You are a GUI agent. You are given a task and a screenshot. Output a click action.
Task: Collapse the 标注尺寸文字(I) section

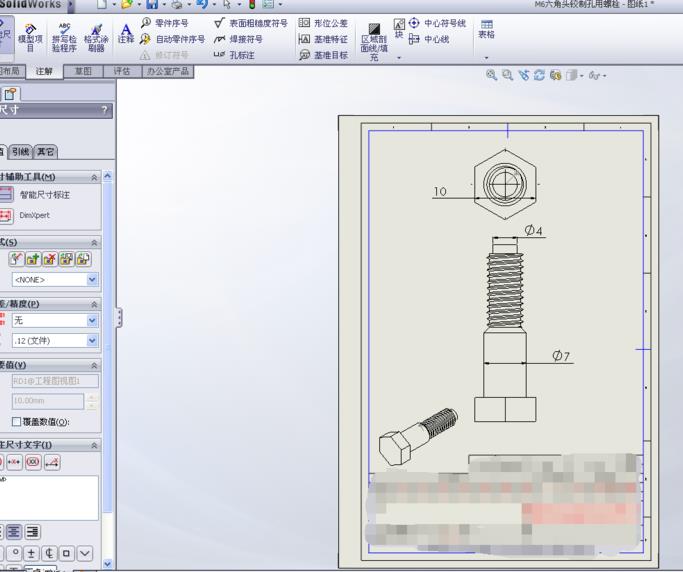[x=94, y=445]
